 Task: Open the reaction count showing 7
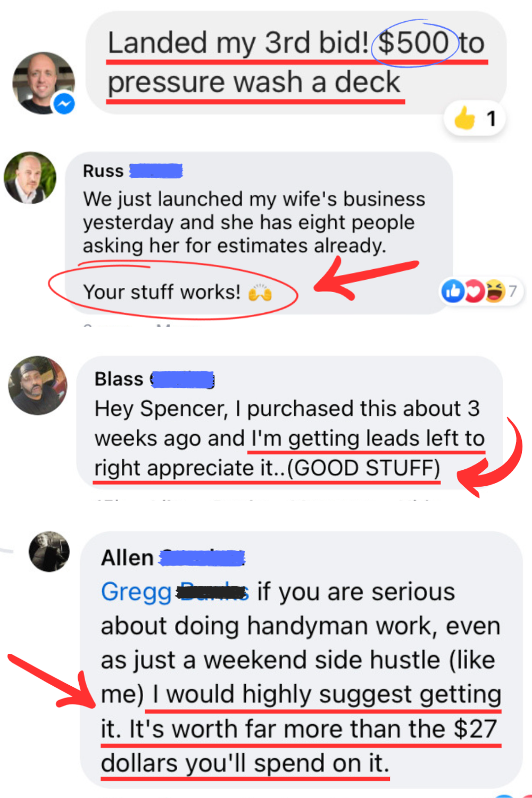click(x=512, y=291)
